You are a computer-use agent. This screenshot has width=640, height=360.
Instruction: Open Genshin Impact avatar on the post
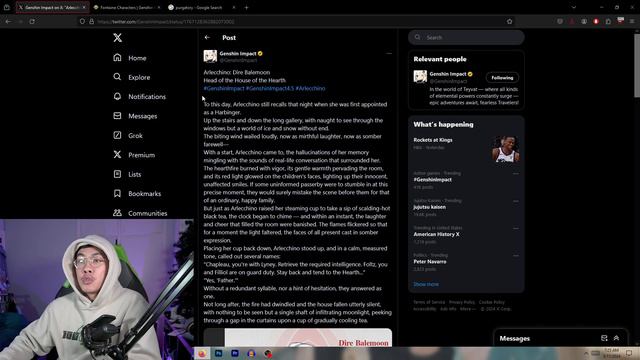click(x=210, y=56)
